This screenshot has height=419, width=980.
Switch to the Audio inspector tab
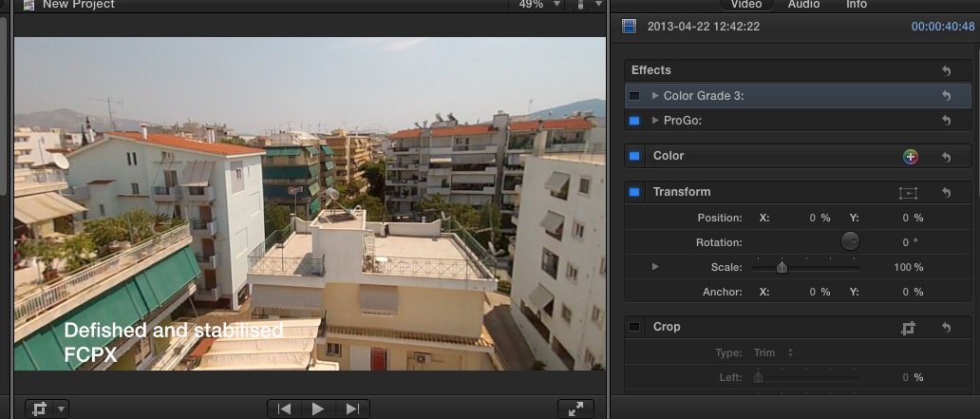coord(803,5)
